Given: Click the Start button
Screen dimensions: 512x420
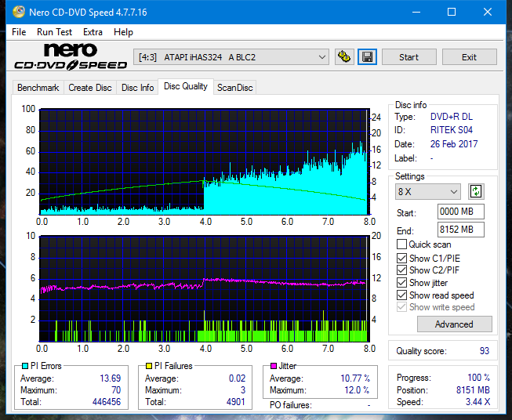Looking at the screenshot, I should 409,57.
